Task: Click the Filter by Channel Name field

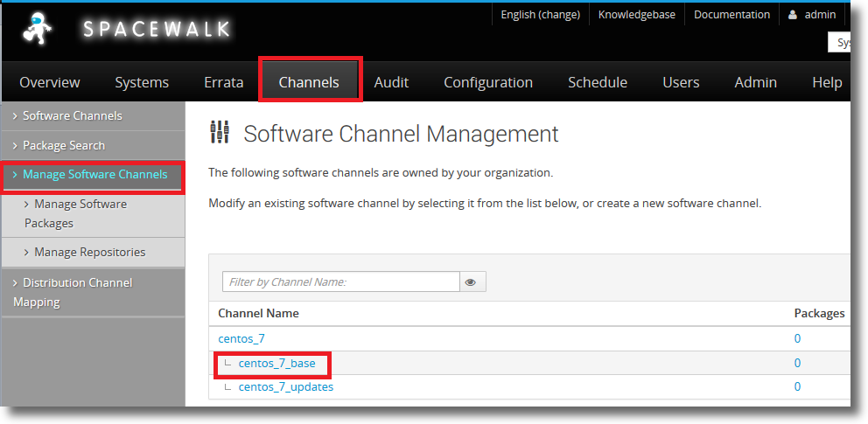Action: click(341, 282)
